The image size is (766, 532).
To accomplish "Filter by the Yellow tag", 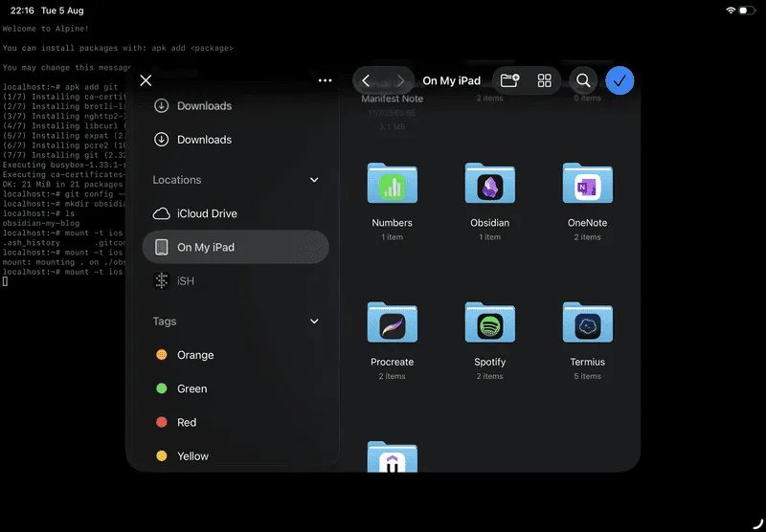I will 236,455.
